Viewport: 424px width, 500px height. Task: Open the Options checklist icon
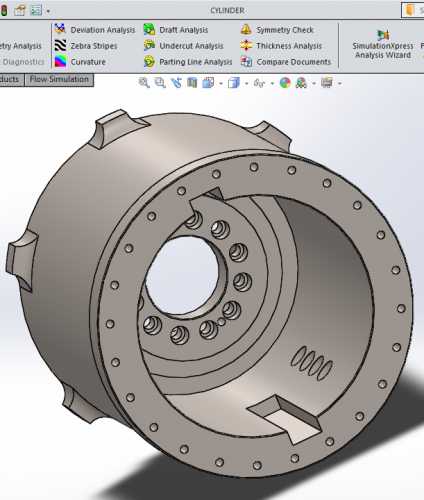(x=36, y=10)
